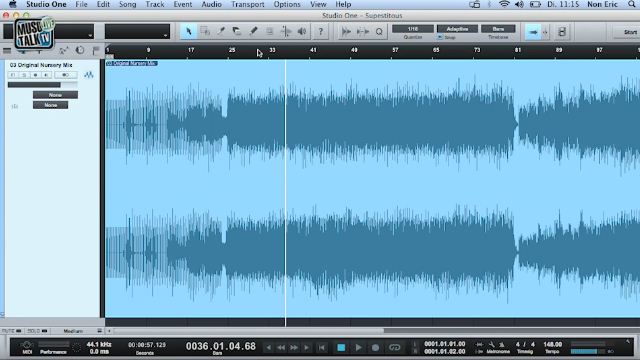Click the Play button in the transport

(x=358, y=347)
